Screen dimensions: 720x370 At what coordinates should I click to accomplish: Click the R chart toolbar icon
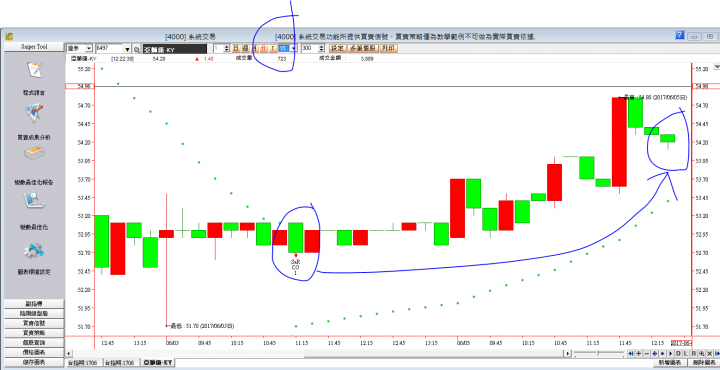693,353
